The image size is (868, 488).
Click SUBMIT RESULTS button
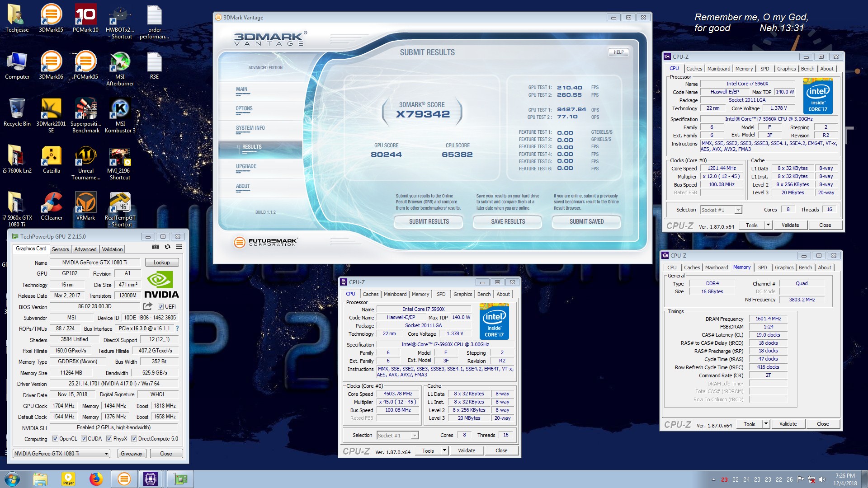tap(429, 222)
